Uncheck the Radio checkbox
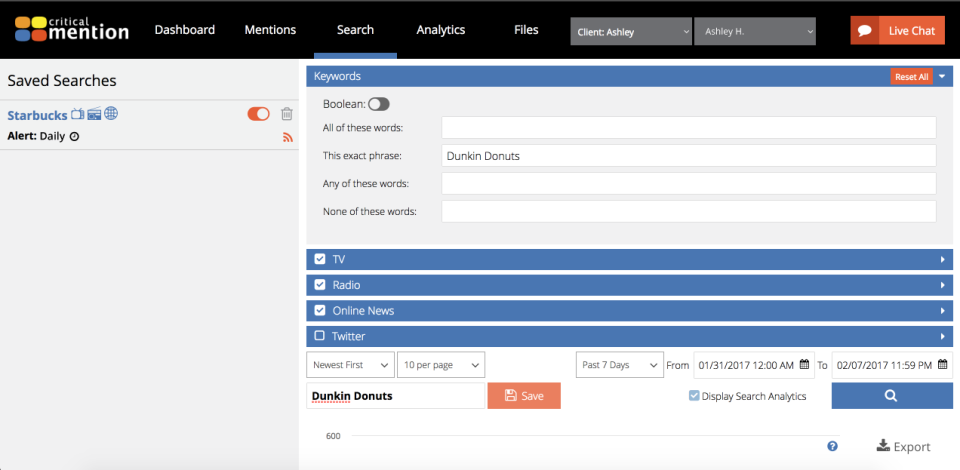This screenshot has width=960, height=470. 320,285
